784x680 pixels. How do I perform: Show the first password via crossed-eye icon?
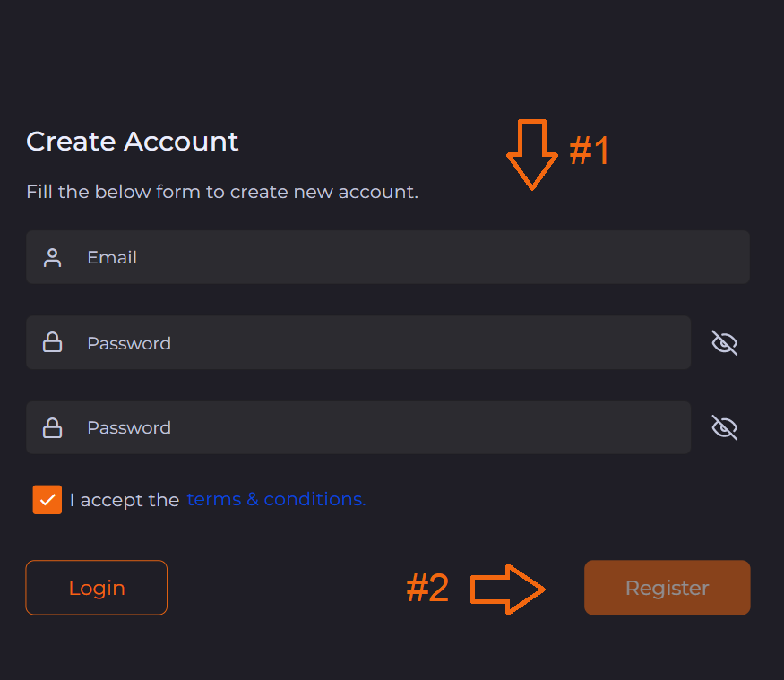(x=724, y=342)
